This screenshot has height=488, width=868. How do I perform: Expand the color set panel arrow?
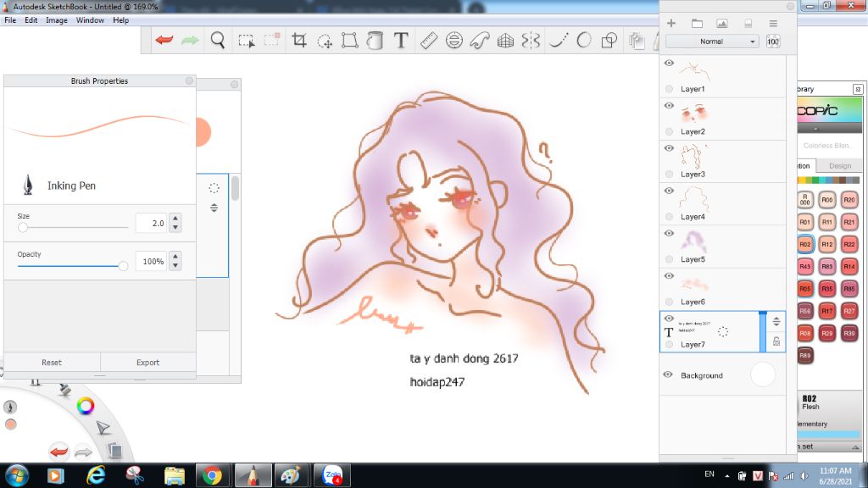(855, 446)
